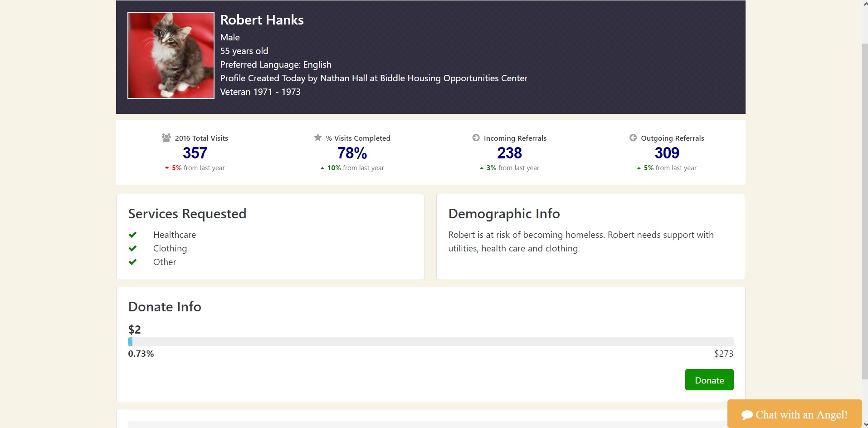Click the star icon next to % Visits Completed
Viewport: 868px width, 428px height.
[x=318, y=138]
